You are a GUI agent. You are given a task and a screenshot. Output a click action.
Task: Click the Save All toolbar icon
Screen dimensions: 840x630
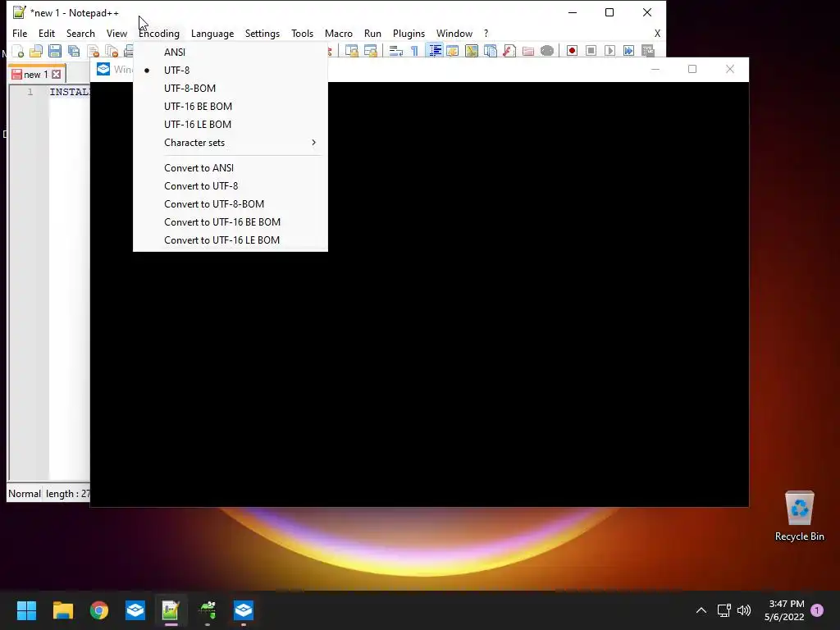(x=73, y=51)
